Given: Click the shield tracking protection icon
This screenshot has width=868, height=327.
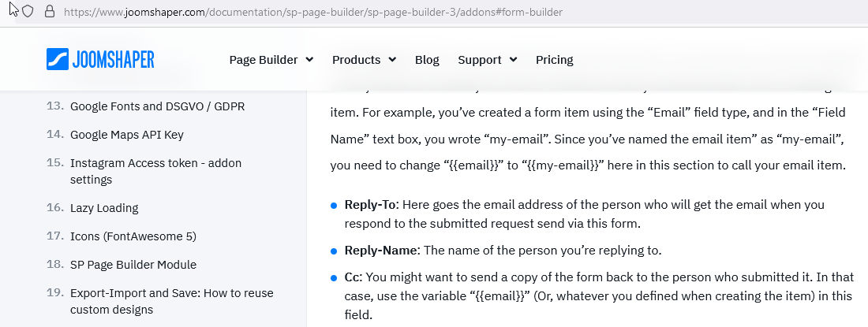Looking at the screenshot, I should pyautogui.click(x=28, y=12).
